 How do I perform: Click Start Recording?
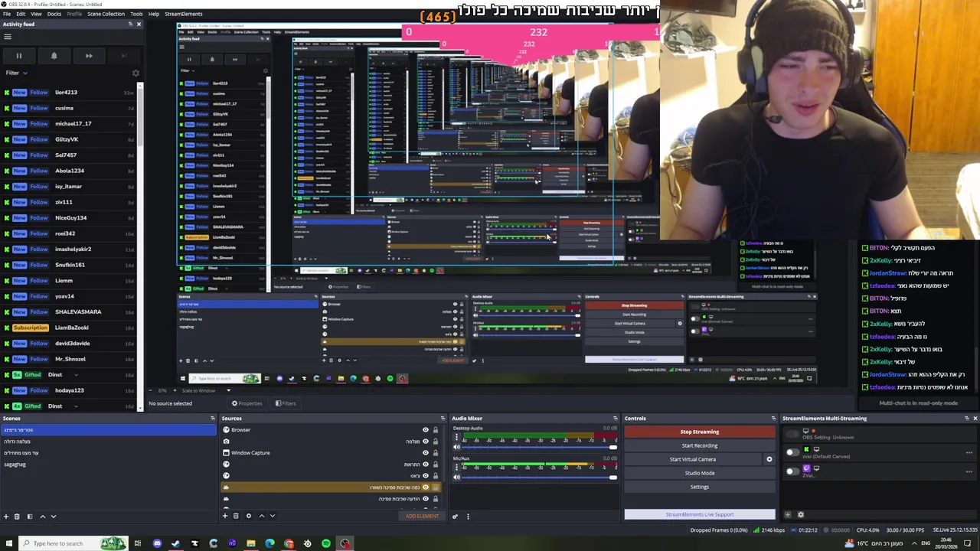tap(700, 445)
